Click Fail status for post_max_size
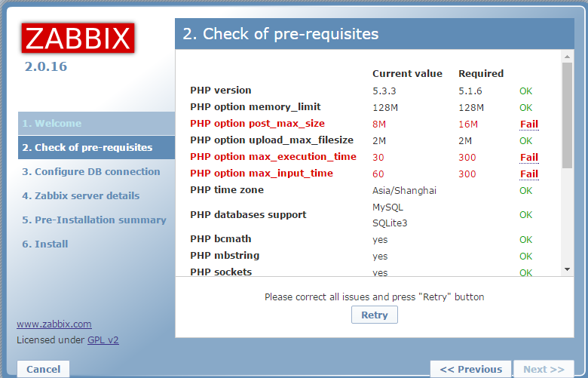Screen dimensions: 588x378 point(528,124)
